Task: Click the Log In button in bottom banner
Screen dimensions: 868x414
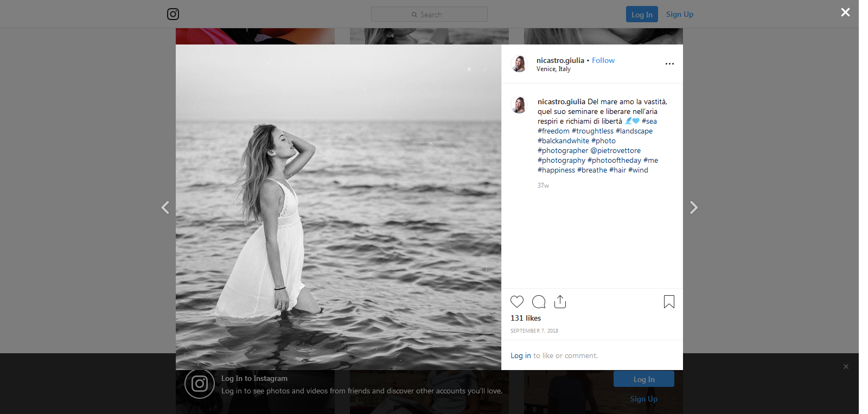Action: (x=644, y=379)
